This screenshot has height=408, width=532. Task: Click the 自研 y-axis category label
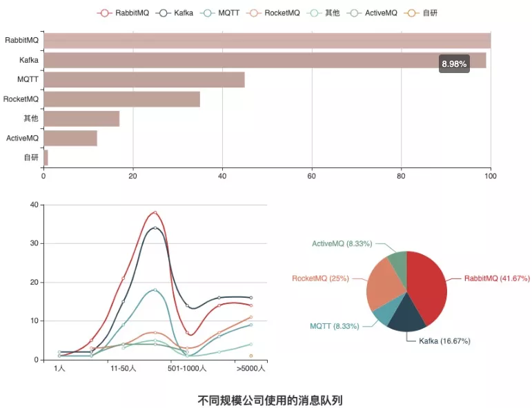pos(31,158)
